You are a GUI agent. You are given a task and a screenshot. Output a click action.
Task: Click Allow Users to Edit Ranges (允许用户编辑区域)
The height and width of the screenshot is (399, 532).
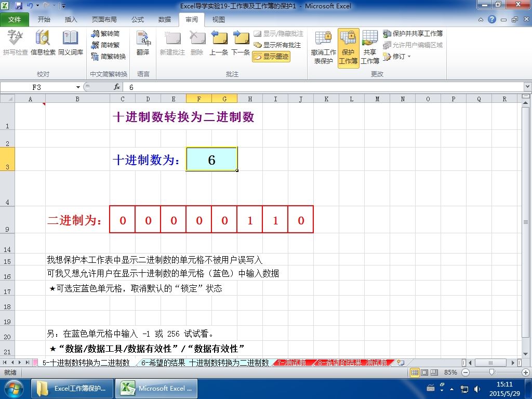413,45
